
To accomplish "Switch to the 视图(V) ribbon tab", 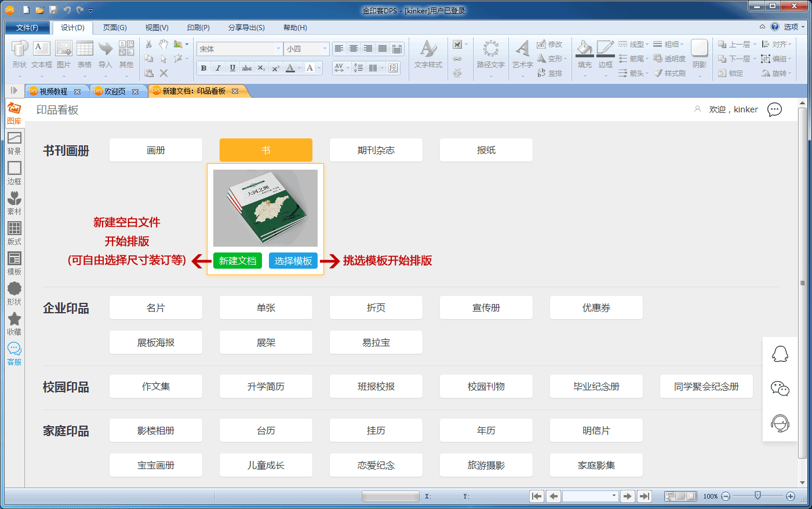I will point(156,27).
